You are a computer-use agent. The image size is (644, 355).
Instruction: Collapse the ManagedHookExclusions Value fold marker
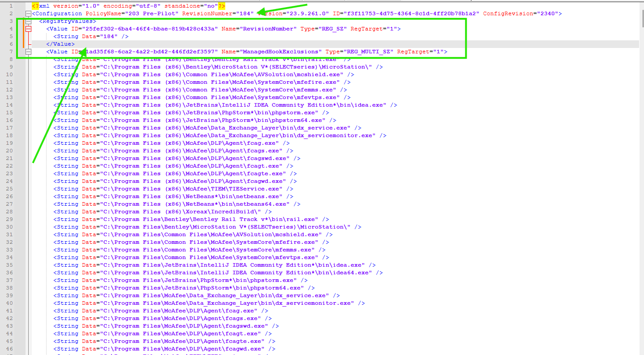pyautogui.click(x=29, y=52)
